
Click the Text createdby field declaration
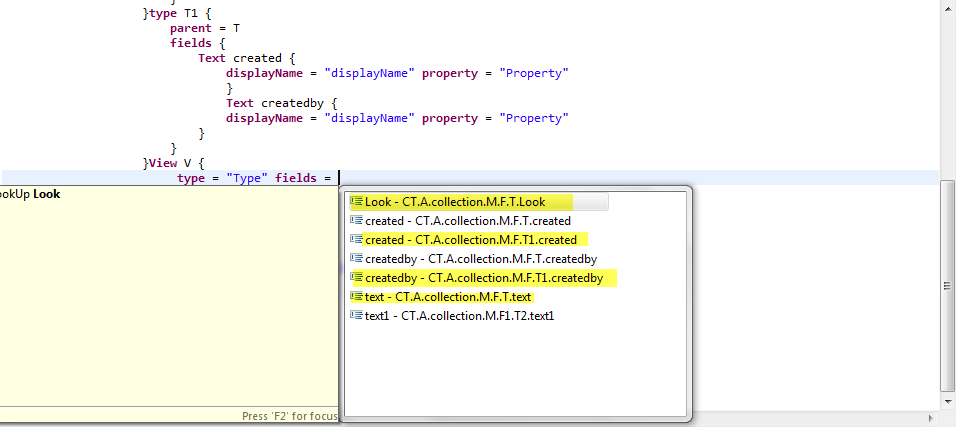point(281,103)
